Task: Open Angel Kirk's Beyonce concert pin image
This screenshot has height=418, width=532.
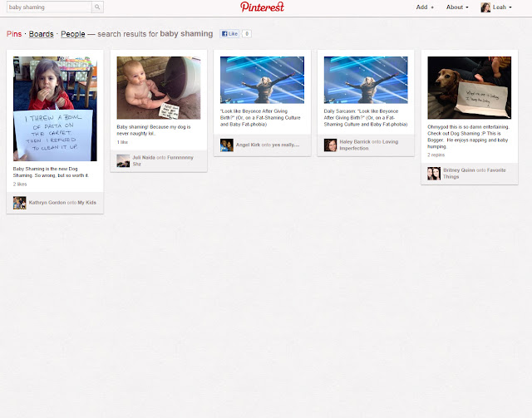Action: pos(263,80)
